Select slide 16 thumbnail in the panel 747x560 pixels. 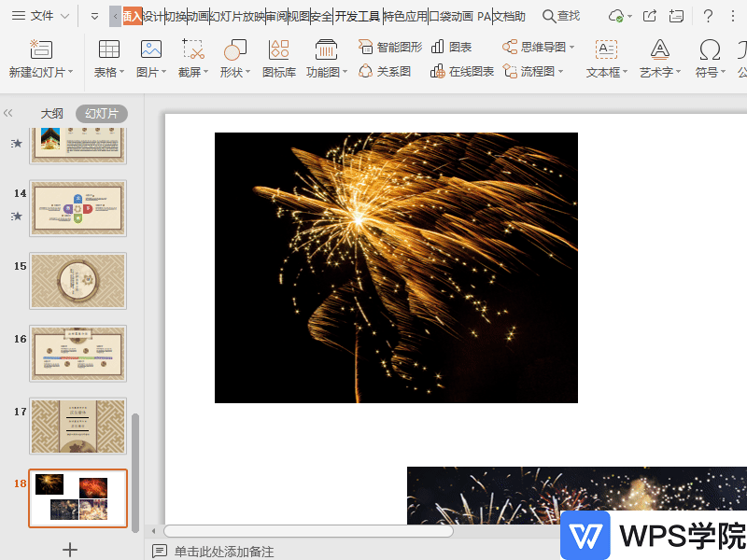(x=78, y=354)
